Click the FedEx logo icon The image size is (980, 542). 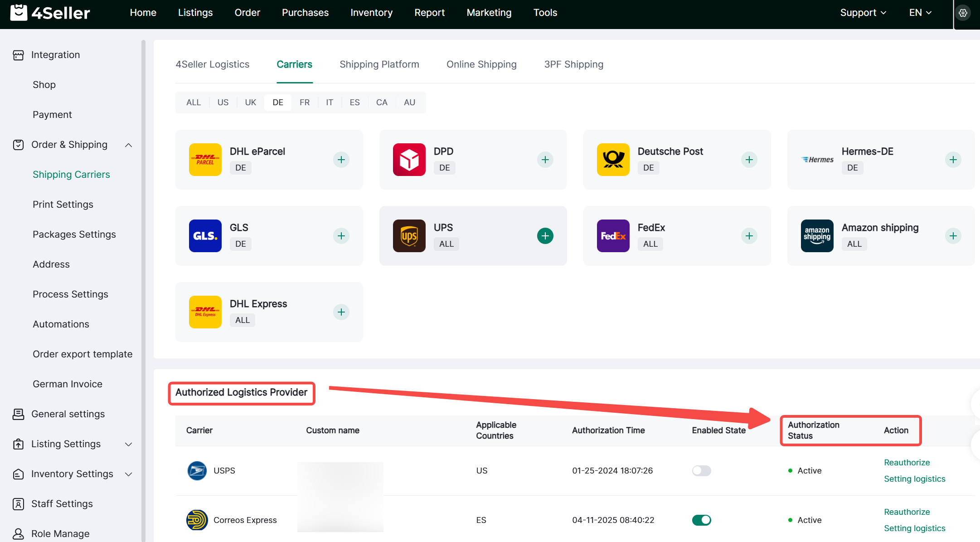(613, 236)
